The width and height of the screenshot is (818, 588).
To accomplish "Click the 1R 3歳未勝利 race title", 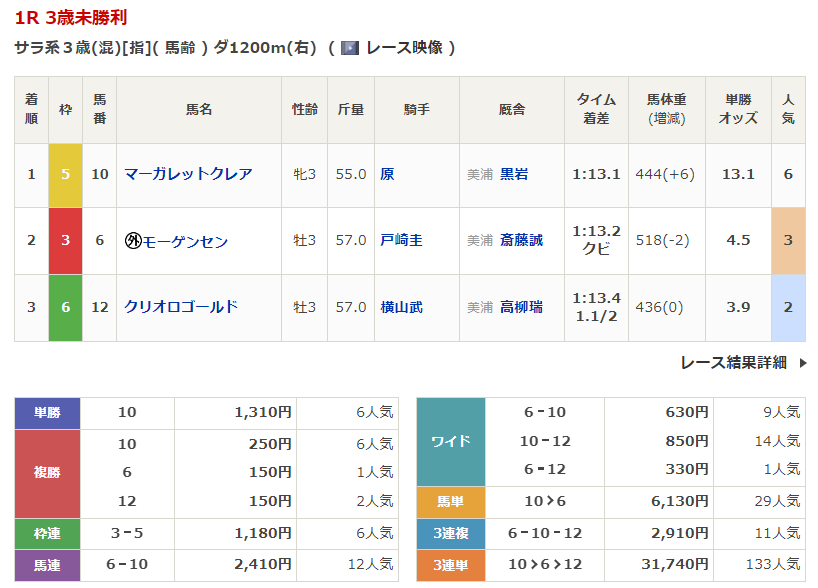I will 71,18.
